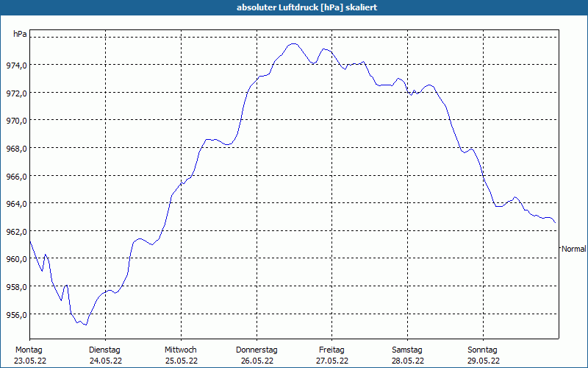Click the date 25.05.22

[x=182, y=361]
